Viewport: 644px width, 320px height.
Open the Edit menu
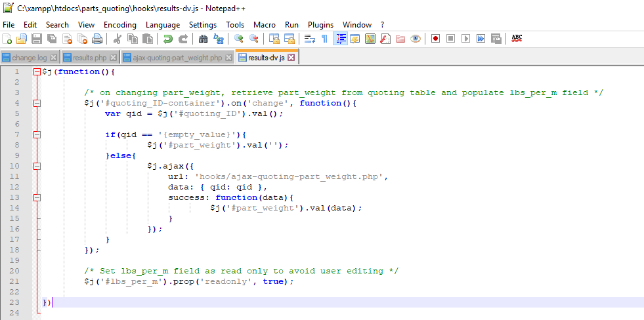pyautogui.click(x=30, y=25)
